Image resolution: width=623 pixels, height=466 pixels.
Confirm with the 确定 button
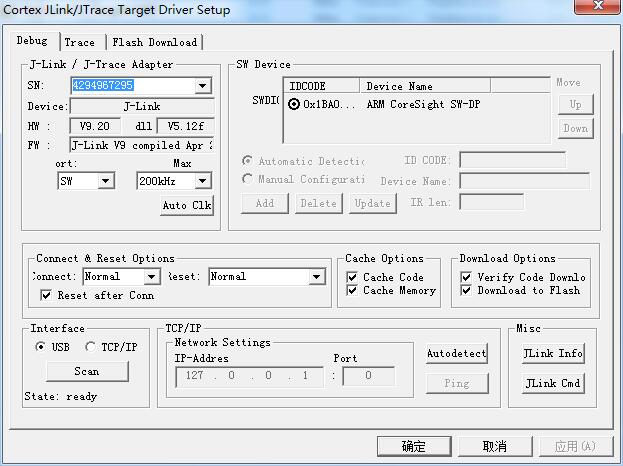point(414,446)
